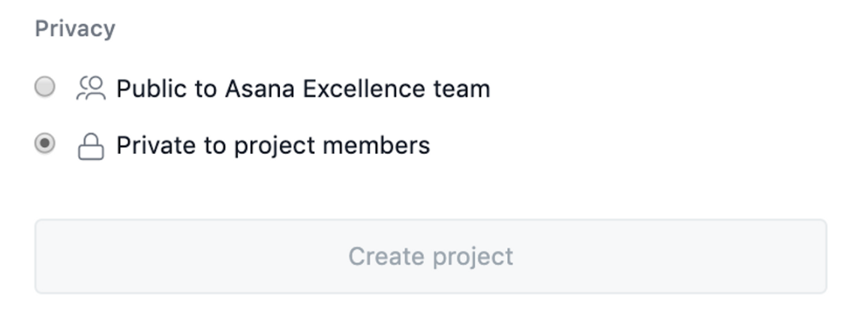Click the "Create project" text in the wide button
Viewport: 868px width, 316px height.
tap(431, 256)
